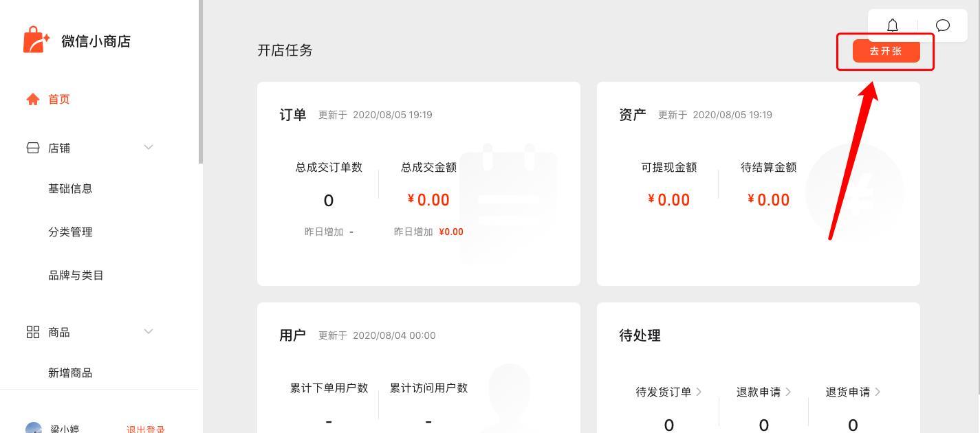Image resolution: width=980 pixels, height=433 pixels.
Task: Click the ¥0.00 under 待结算金额
Action: 769,200
